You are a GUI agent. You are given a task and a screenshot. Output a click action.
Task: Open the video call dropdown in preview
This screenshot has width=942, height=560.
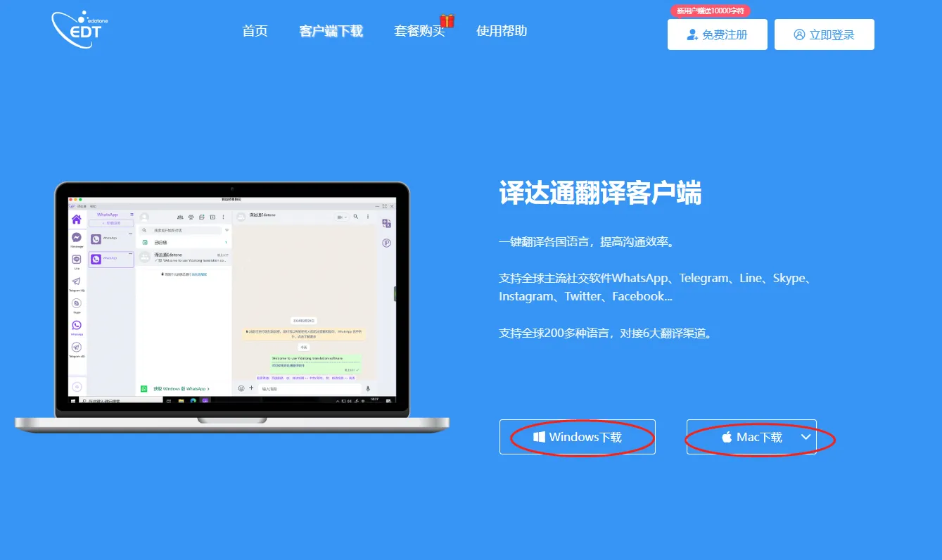click(342, 217)
